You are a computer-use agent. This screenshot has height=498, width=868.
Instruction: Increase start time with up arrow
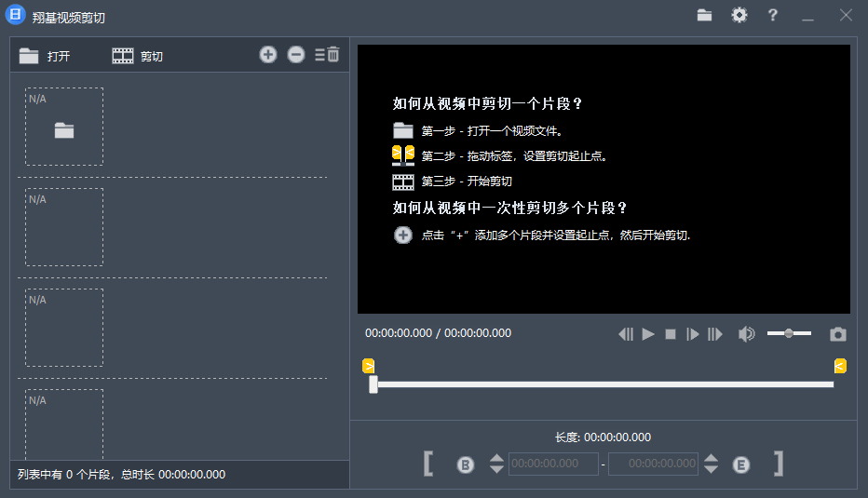[x=496, y=458]
